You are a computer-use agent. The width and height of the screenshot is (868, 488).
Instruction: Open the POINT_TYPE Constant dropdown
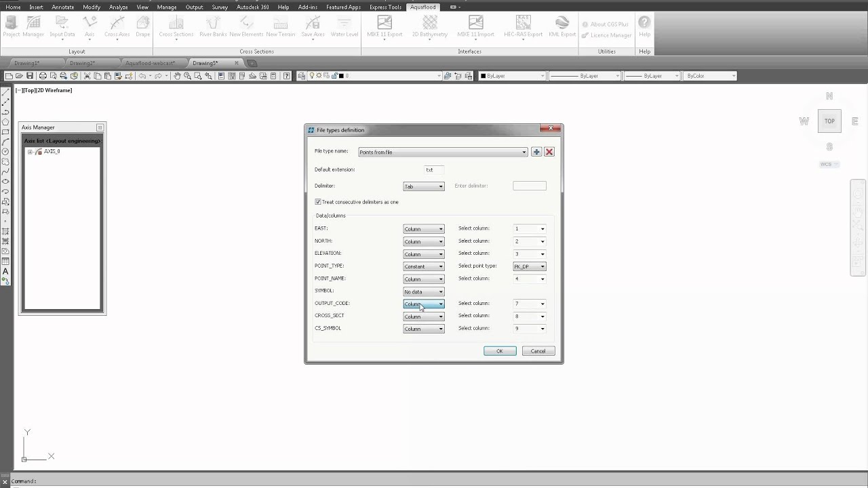(x=424, y=266)
